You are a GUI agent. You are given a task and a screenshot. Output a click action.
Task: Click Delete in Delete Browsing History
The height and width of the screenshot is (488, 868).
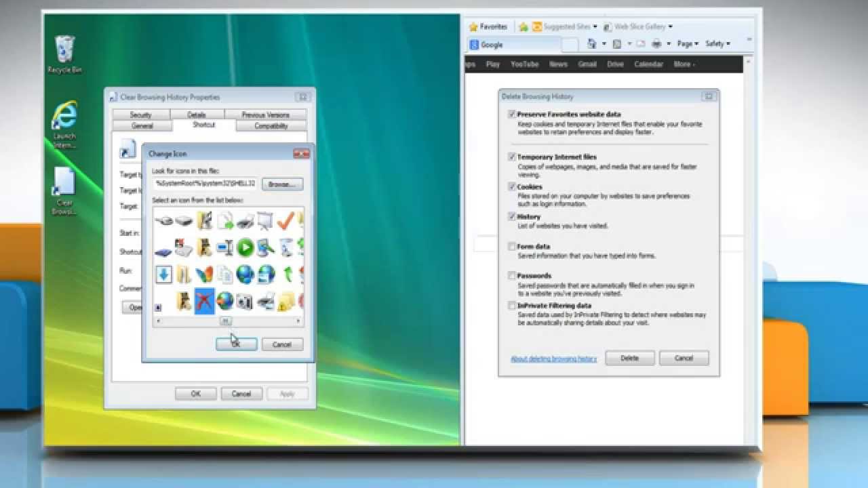click(629, 358)
